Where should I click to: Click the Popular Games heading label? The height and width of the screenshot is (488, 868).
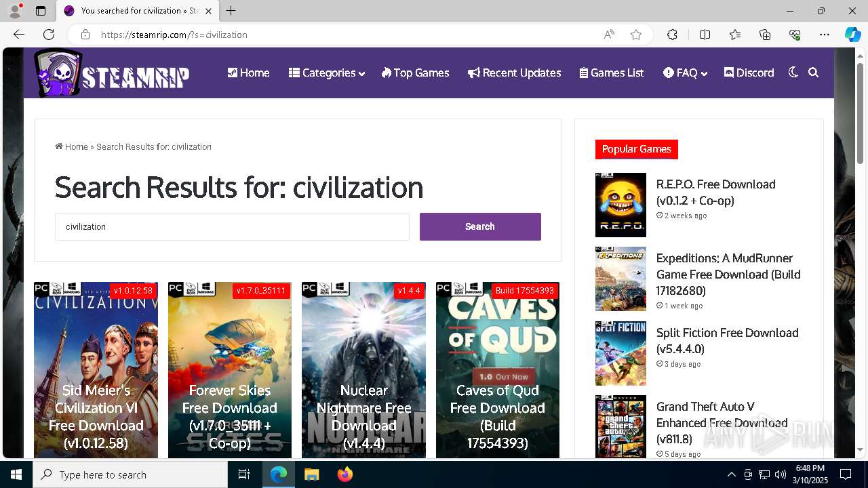(636, 149)
